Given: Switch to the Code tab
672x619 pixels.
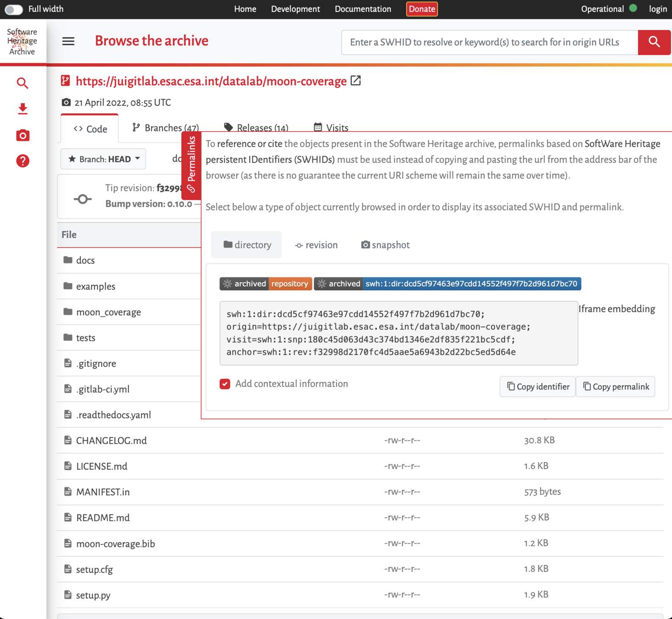Looking at the screenshot, I should (x=90, y=129).
